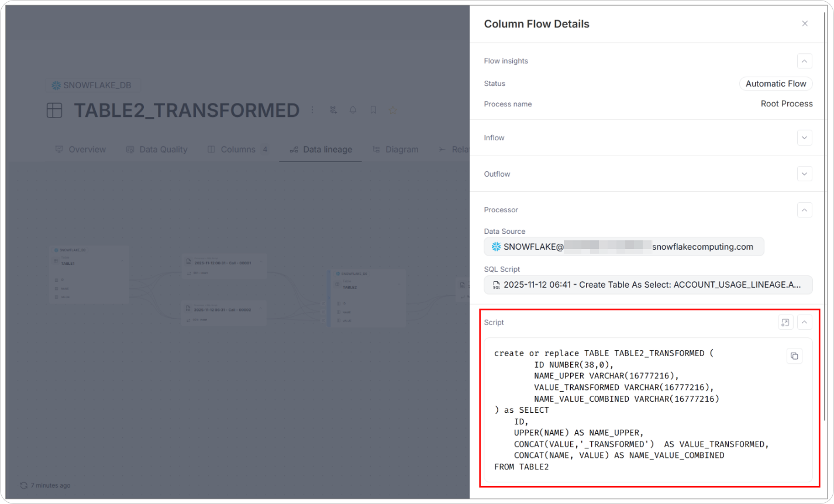Open the three-dot menu beside table title
The height and width of the screenshot is (504, 834).
pyautogui.click(x=312, y=110)
